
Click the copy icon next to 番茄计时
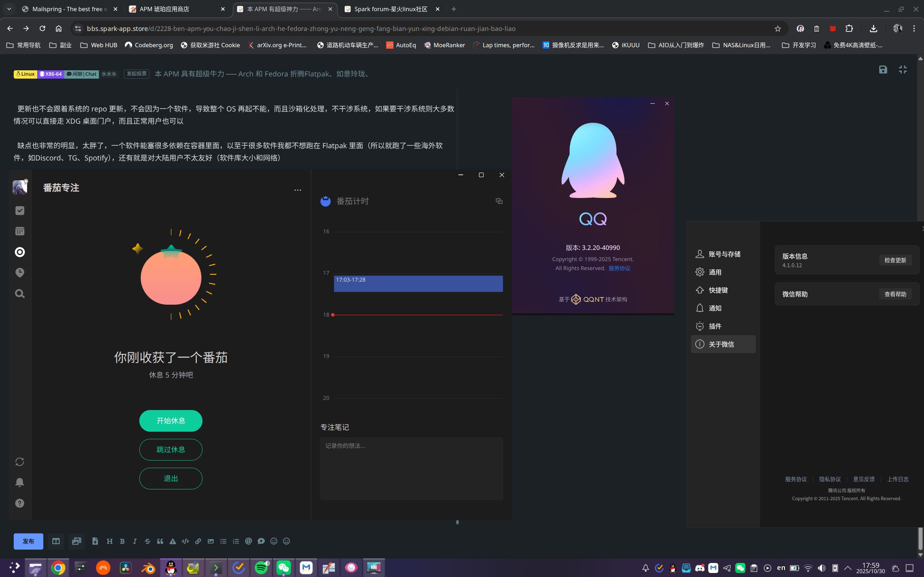[499, 201]
